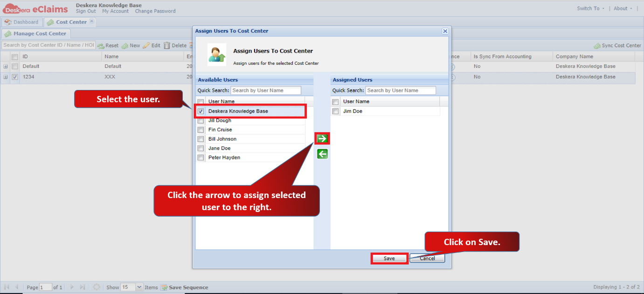The image size is (644, 294).
Task: Switch to the Dashboard tab
Action: [x=22, y=22]
